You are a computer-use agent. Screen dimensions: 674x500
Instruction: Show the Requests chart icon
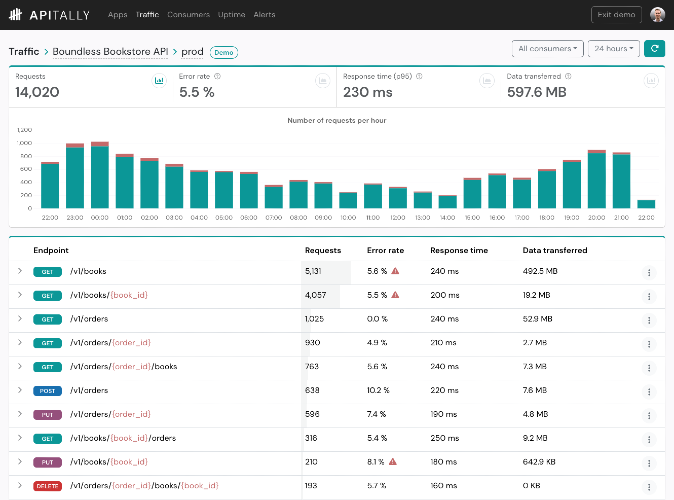pyautogui.click(x=159, y=80)
